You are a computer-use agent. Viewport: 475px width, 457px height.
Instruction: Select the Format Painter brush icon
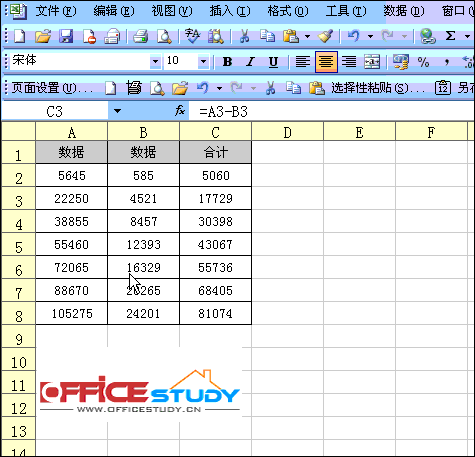coord(325,36)
